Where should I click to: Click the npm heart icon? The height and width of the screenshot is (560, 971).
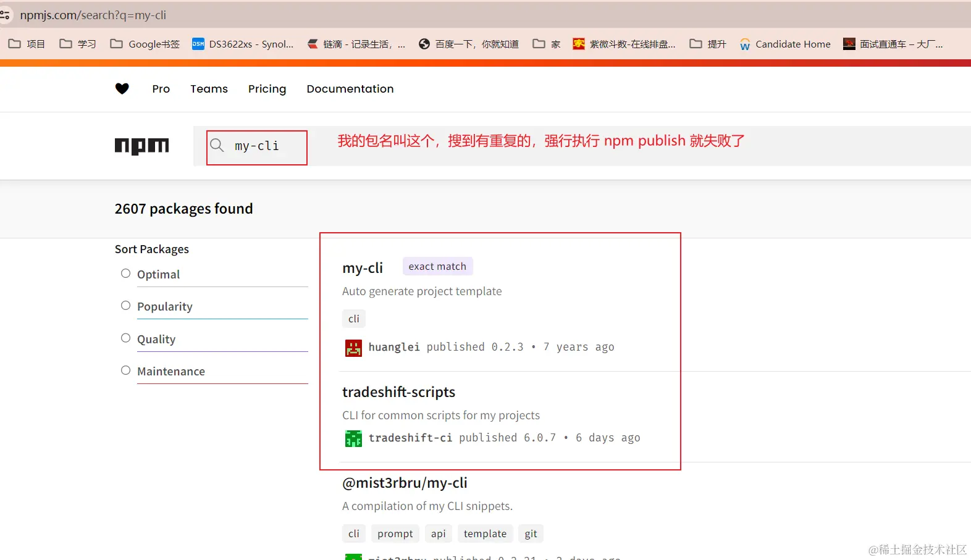tap(122, 89)
